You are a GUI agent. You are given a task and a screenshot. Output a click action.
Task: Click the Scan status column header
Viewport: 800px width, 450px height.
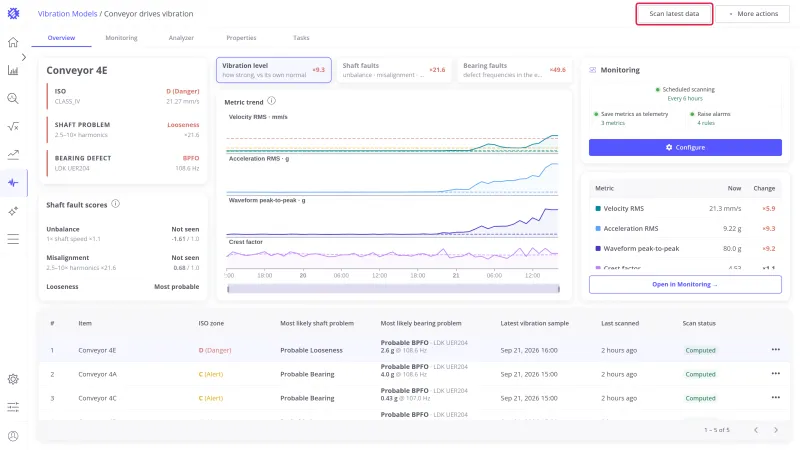(699, 323)
